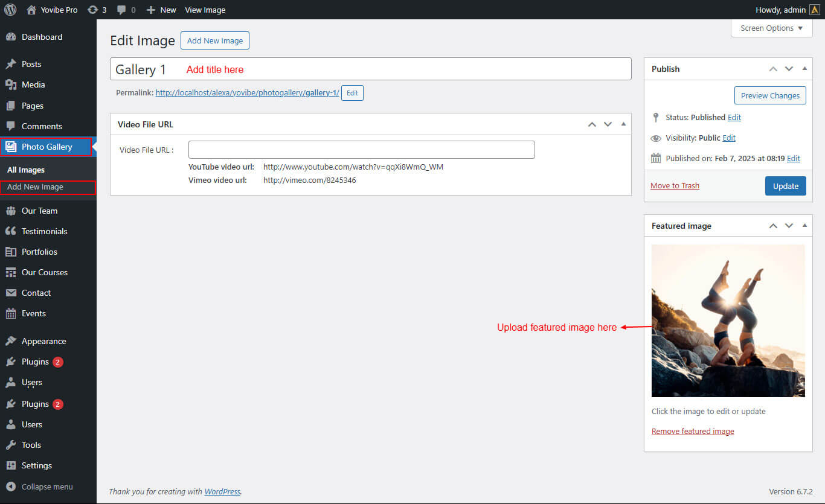This screenshot has height=504, width=825.
Task: Click the Published on calendar icon
Action: 656,158
